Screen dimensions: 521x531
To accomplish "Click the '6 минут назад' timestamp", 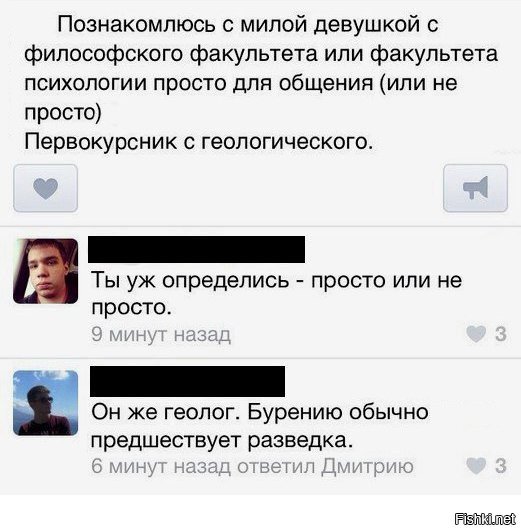I will tap(161, 466).
